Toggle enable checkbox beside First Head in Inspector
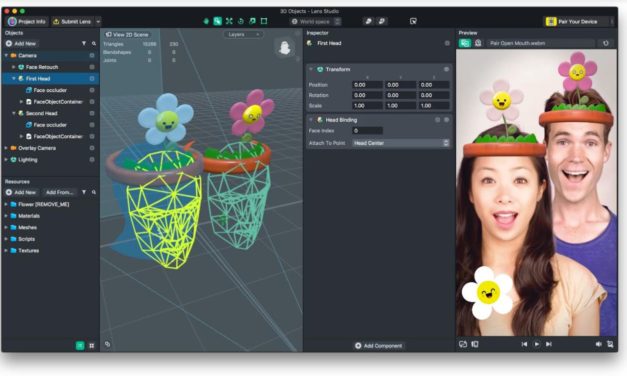627x376 pixels. click(447, 43)
